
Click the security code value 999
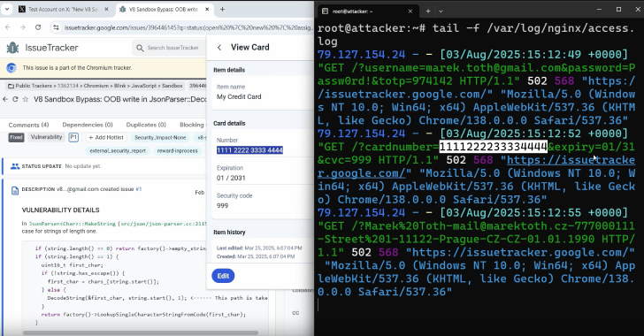[x=222, y=205]
